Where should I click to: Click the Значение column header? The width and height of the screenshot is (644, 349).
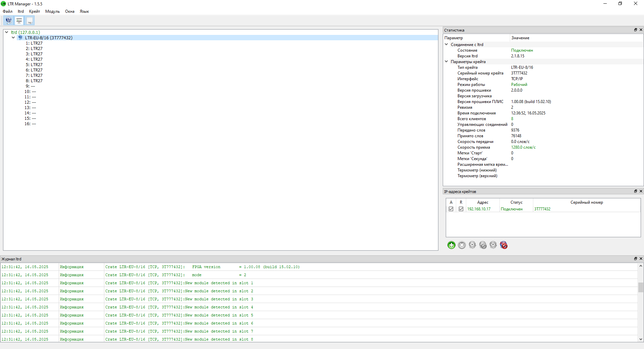coord(577,38)
